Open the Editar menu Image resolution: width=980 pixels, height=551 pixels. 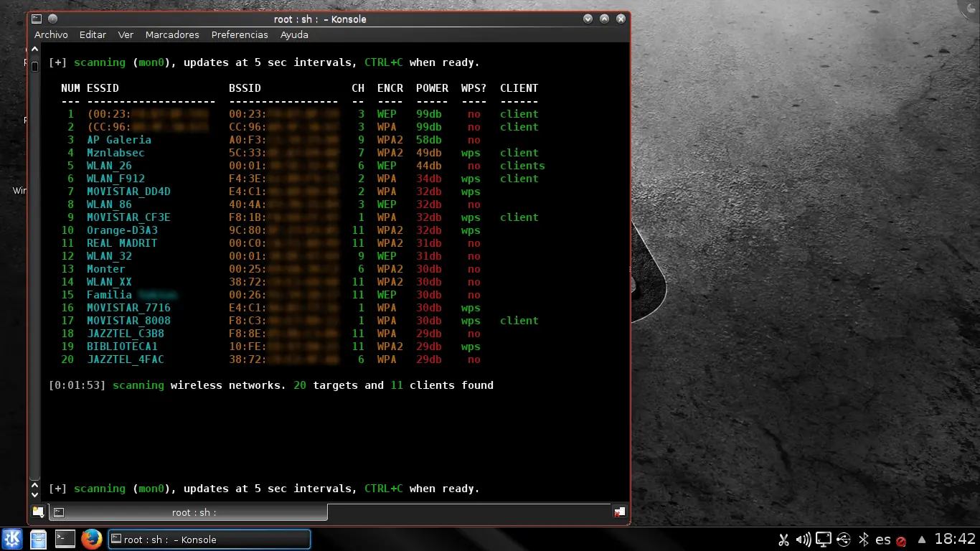click(x=93, y=34)
